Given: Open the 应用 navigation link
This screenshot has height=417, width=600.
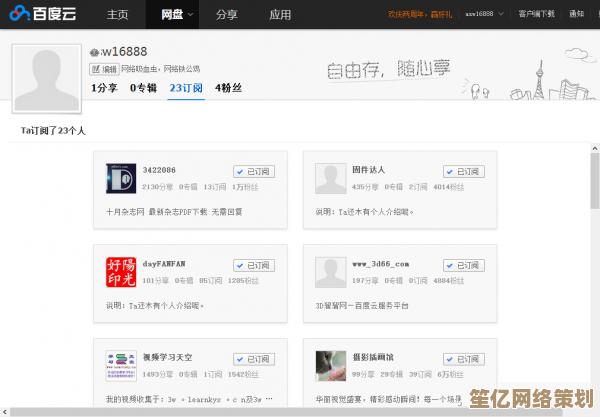Looking at the screenshot, I should pos(280,15).
